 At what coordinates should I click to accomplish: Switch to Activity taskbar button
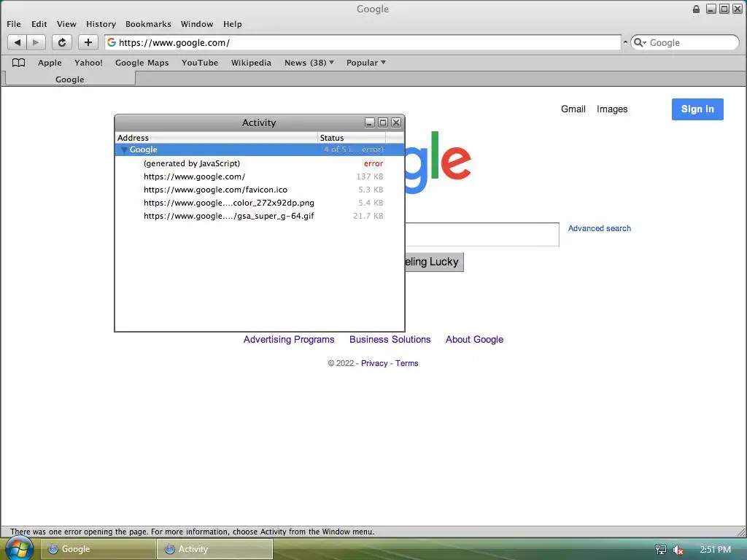[x=215, y=549]
